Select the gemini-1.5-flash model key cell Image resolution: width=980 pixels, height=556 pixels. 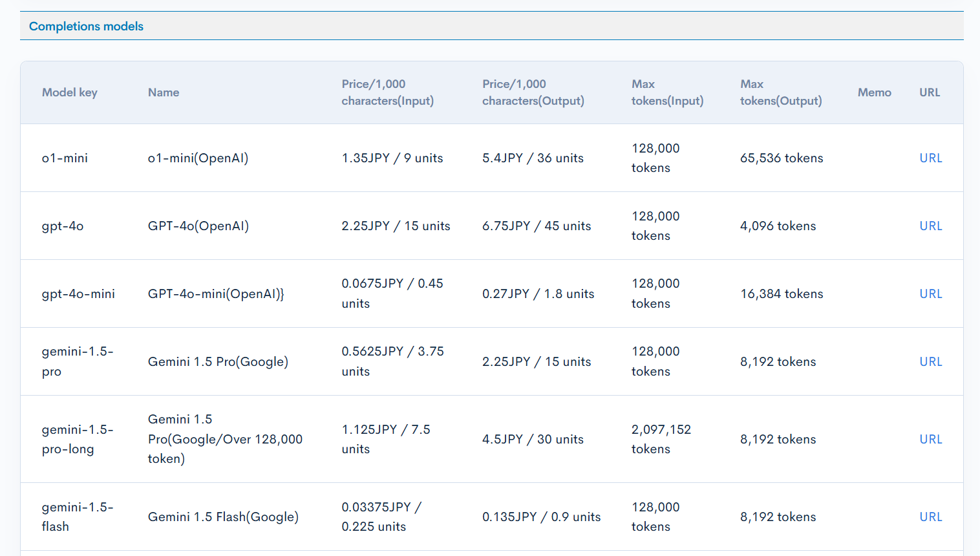pos(78,517)
